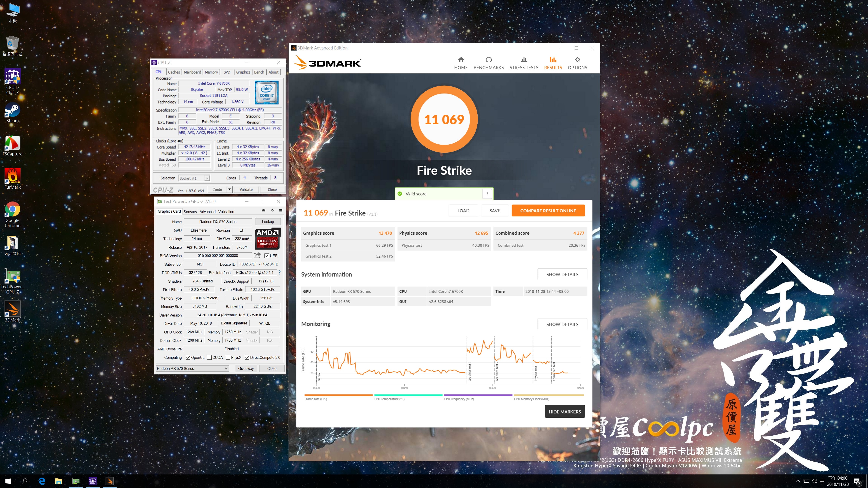The height and width of the screenshot is (488, 868).
Task: Click the GPU-Z Giveaway button
Action: point(246,368)
